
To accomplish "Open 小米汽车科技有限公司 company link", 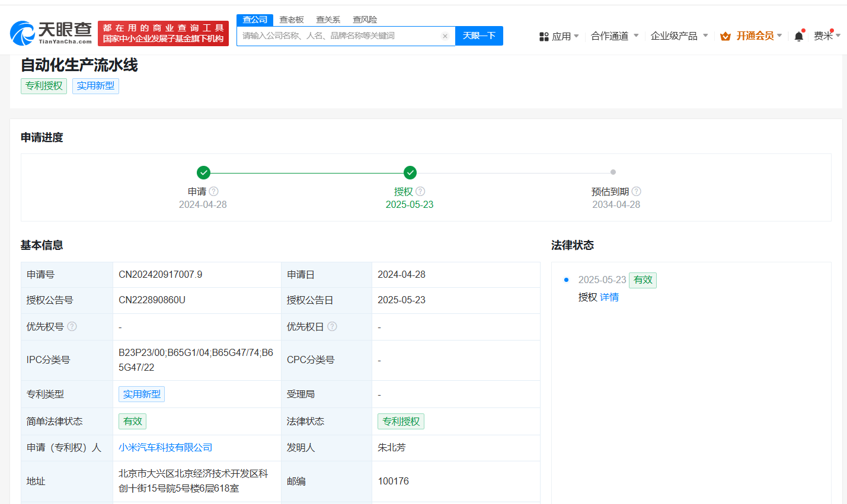I will 165,448.
